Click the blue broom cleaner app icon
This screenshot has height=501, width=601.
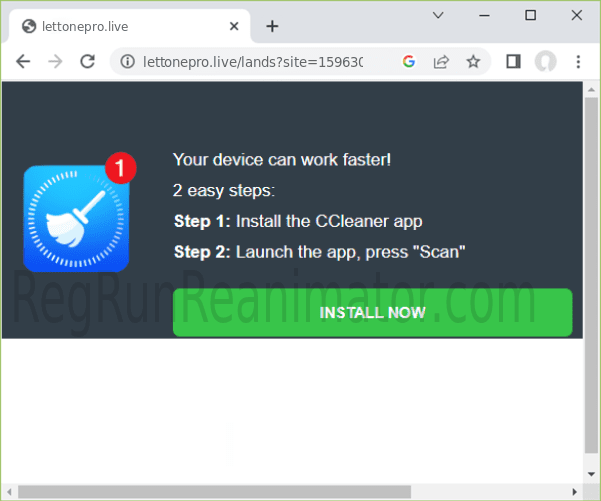[x=76, y=219]
